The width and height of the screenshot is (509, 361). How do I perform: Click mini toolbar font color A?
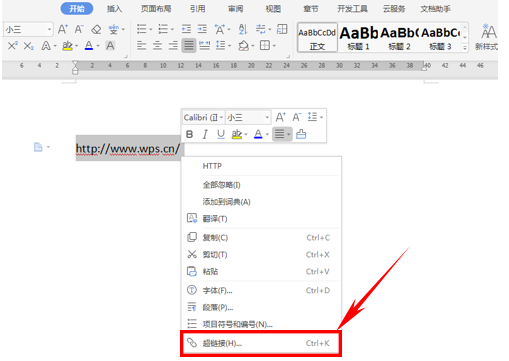coord(258,134)
